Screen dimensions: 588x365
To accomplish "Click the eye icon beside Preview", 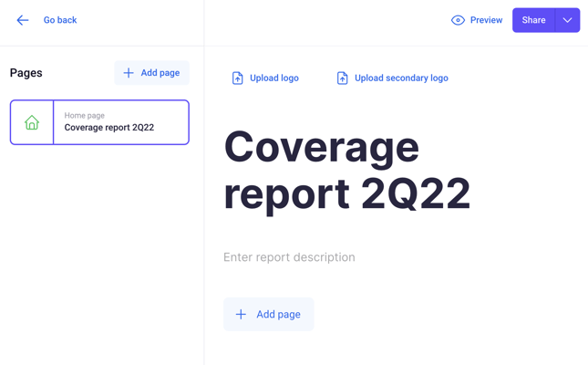I will click(458, 20).
